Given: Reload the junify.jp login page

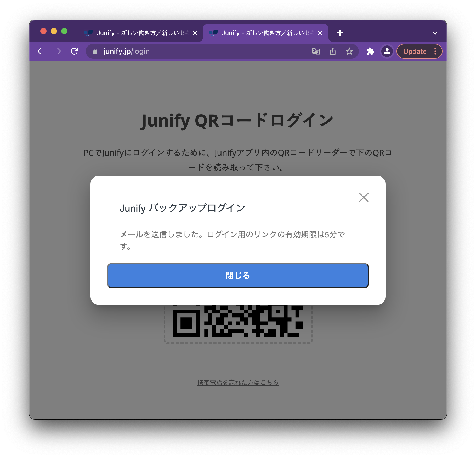Looking at the screenshot, I should coord(75,51).
